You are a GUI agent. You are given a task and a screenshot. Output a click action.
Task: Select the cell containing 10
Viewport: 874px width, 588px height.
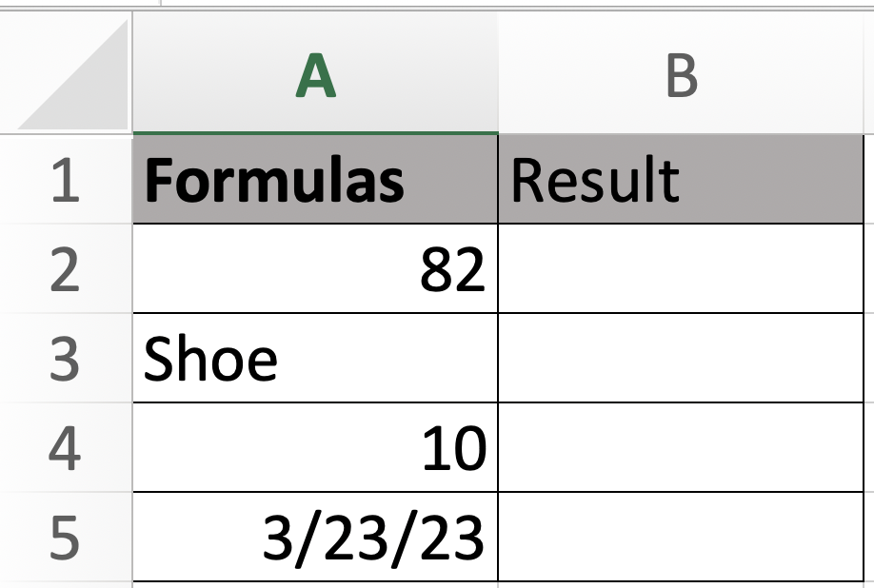pos(315,449)
